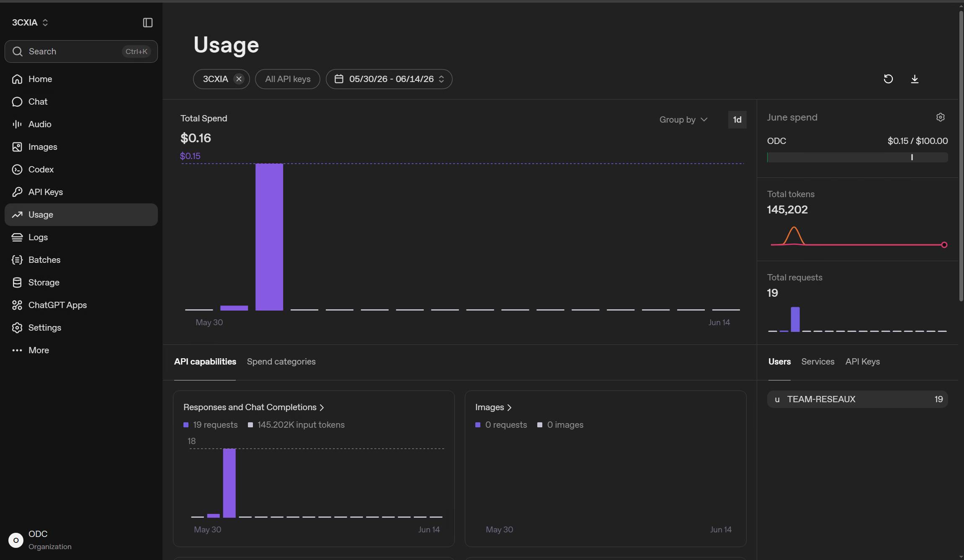This screenshot has width=964, height=560.
Task: Open the Storage page icon
Action: (x=17, y=283)
